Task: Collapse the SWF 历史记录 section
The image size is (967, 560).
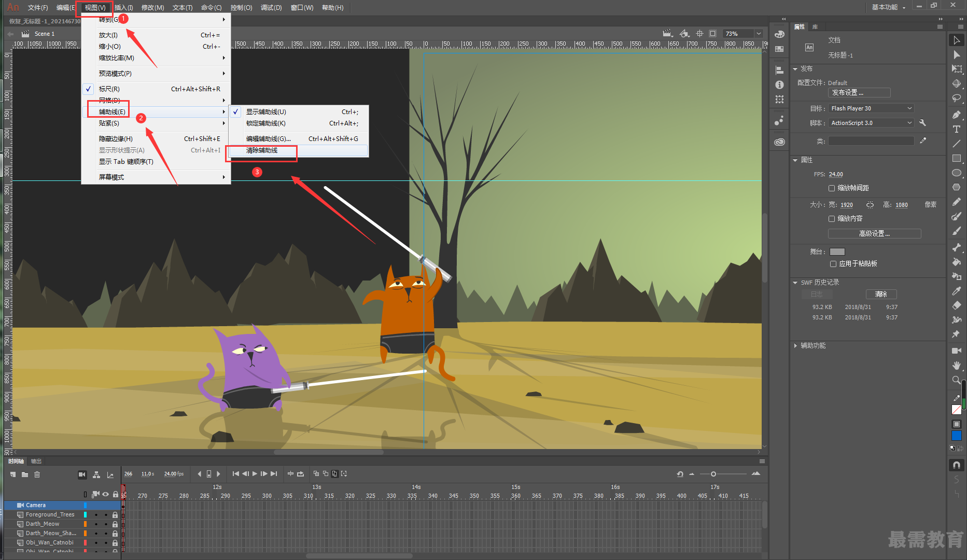Action: [x=795, y=283]
